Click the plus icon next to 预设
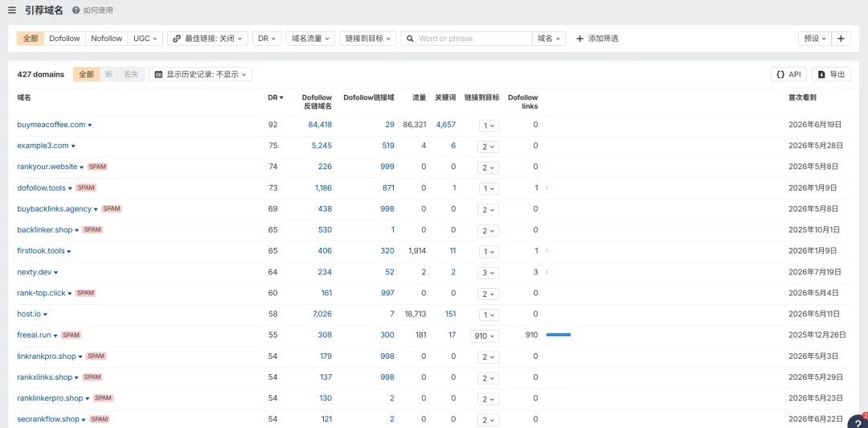Viewport: 868px width, 428px height. (x=841, y=39)
